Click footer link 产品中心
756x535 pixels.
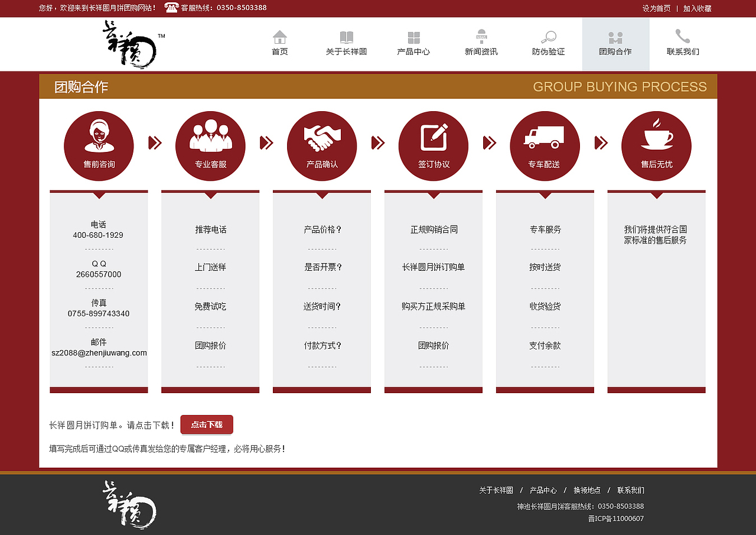click(543, 490)
